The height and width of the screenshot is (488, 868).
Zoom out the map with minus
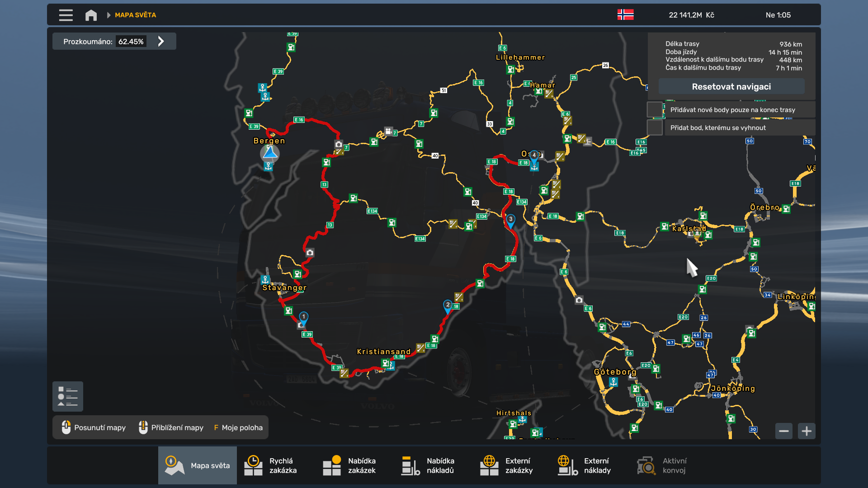pyautogui.click(x=784, y=431)
